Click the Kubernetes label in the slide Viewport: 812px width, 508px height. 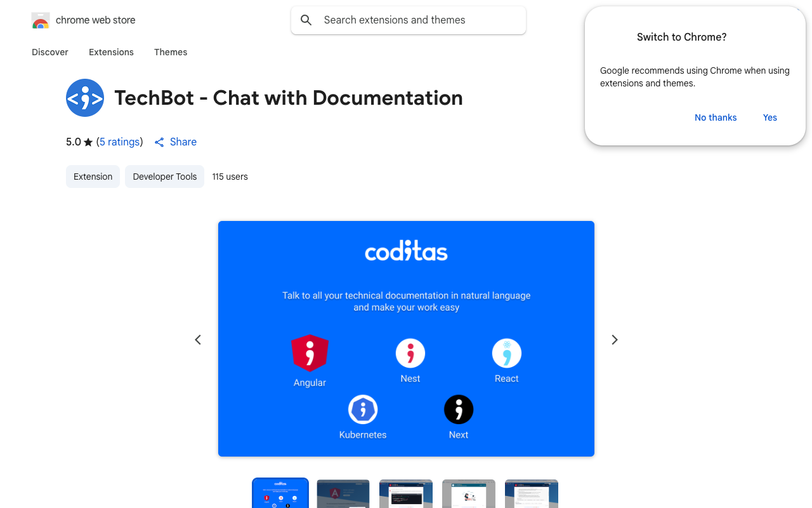(363, 435)
